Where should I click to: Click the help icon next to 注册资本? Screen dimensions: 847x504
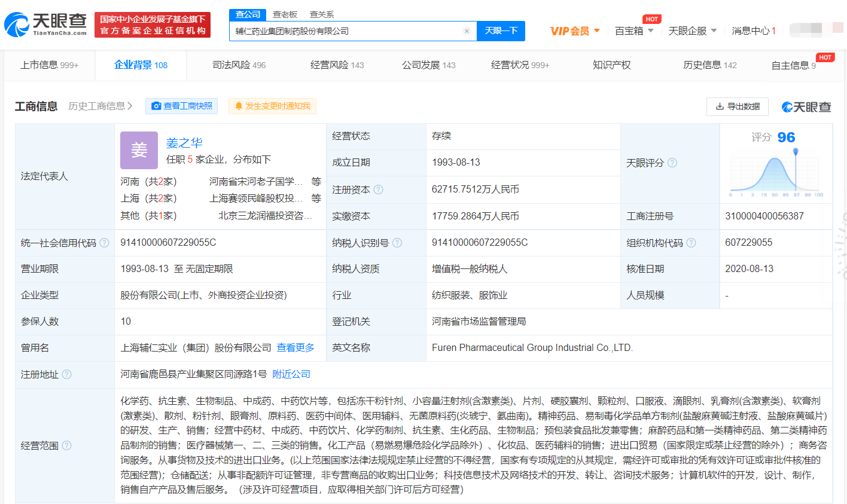point(378,190)
